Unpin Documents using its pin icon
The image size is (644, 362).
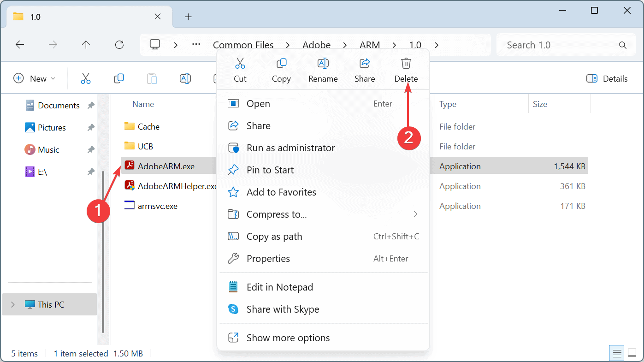click(91, 106)
